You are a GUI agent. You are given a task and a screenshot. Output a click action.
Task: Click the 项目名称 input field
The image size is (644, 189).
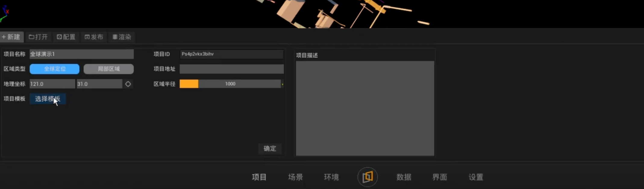[82, 54]
